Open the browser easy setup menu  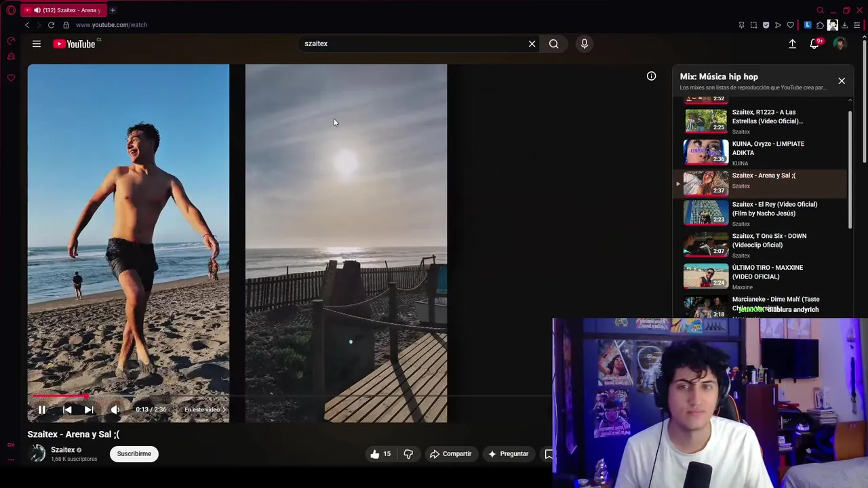pos(856,25)
